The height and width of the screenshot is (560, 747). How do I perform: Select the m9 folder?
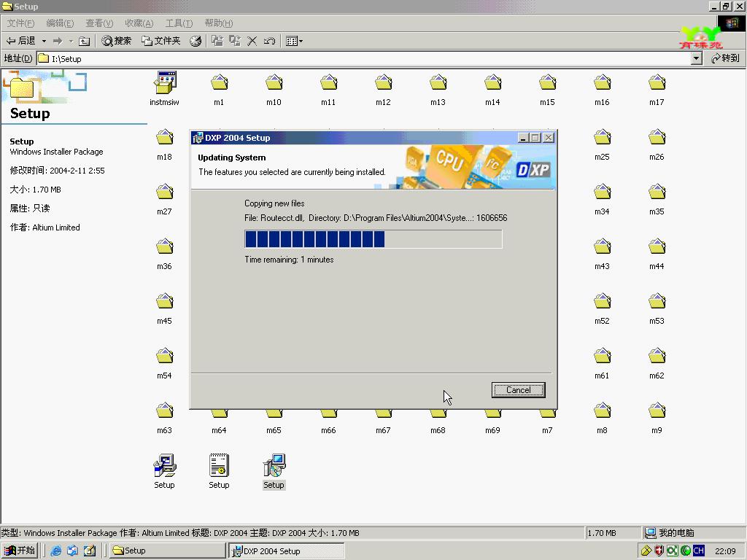657,418
